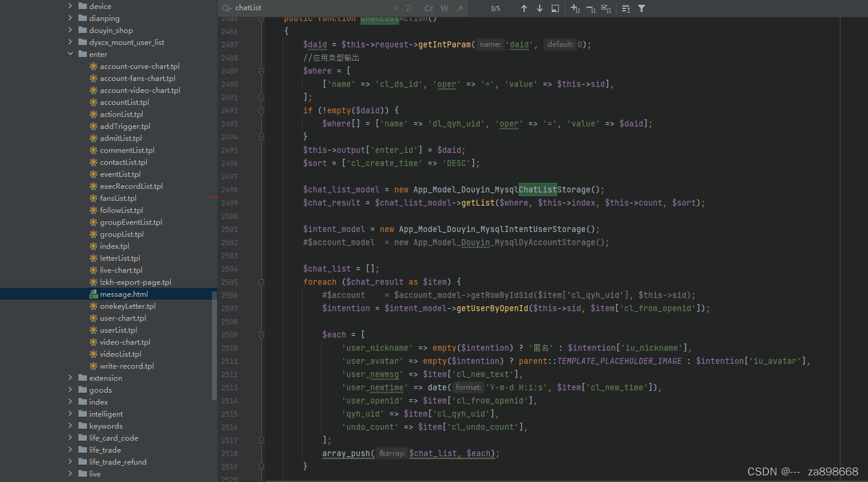
Task: Click the search in selection icon
Action: coord(555,8)
